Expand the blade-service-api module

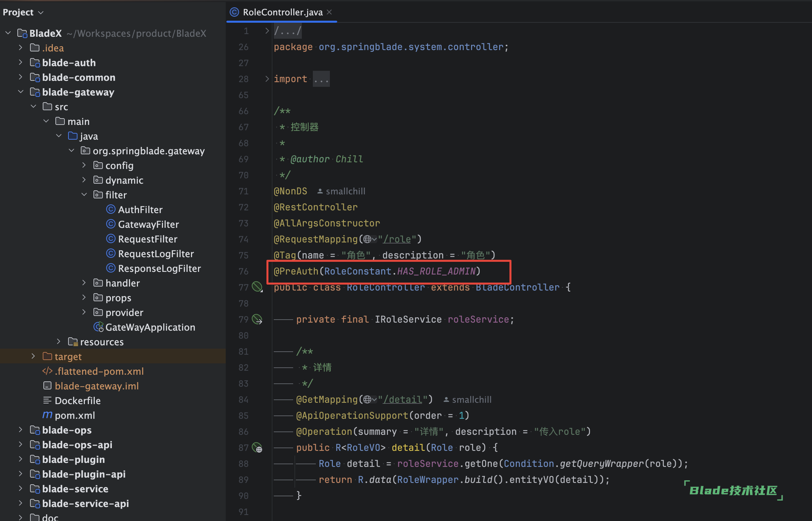21,503
